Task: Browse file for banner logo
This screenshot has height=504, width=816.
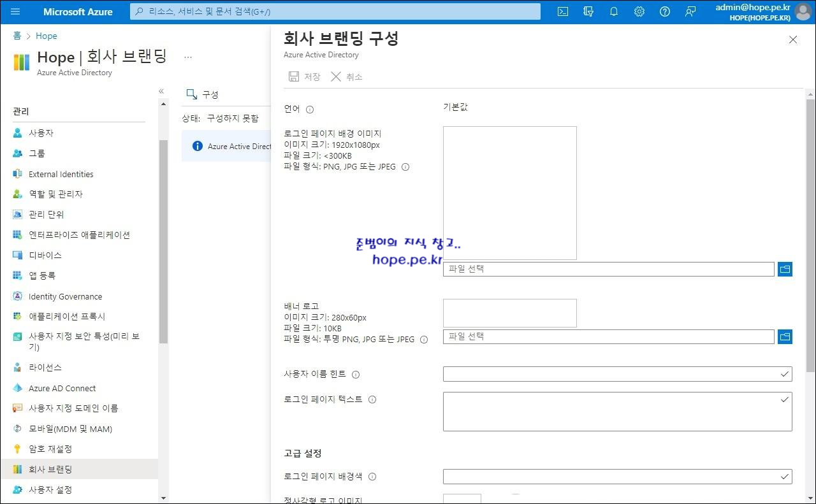Action: (785, 336)
